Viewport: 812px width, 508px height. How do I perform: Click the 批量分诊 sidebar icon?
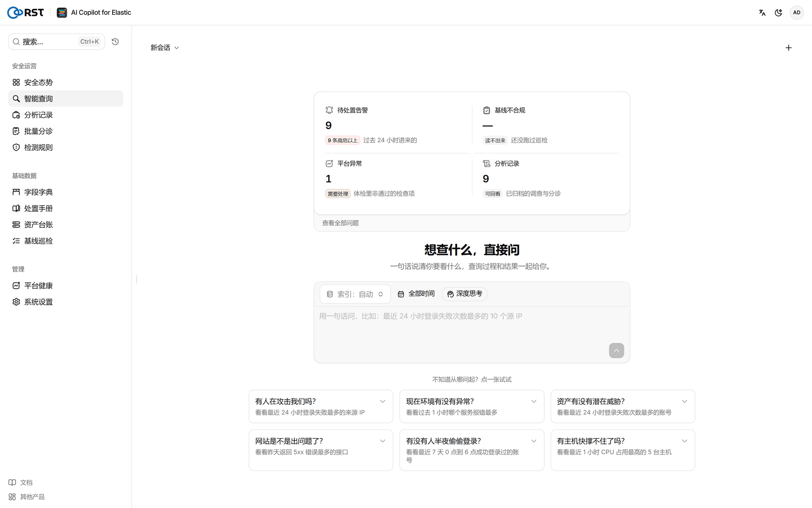[x=16, y=131]
